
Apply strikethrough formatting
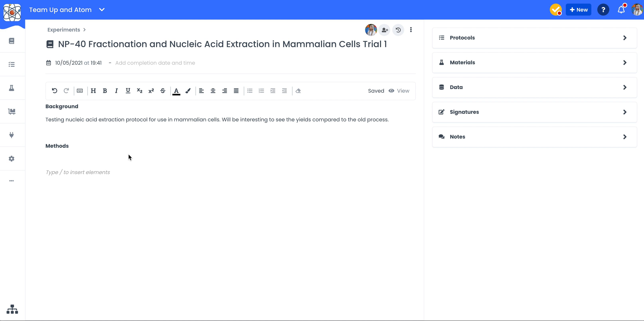coord(163,91)
